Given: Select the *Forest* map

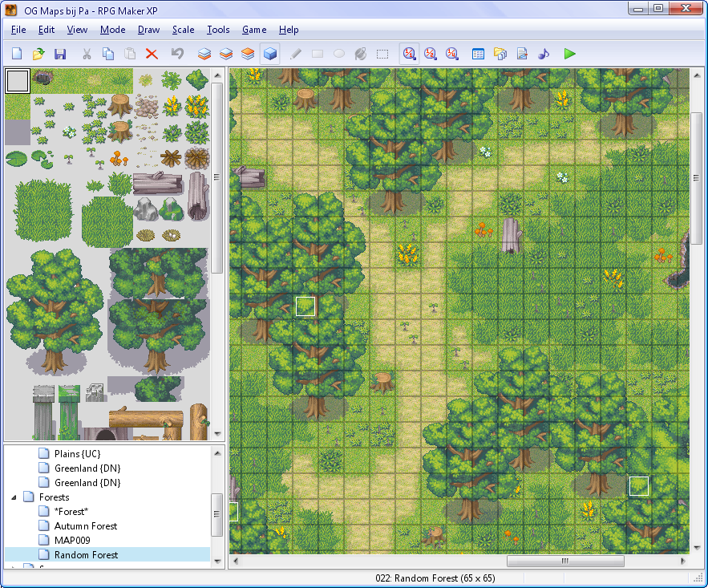Looking at the screenshot, I should [x=71, y=512].
